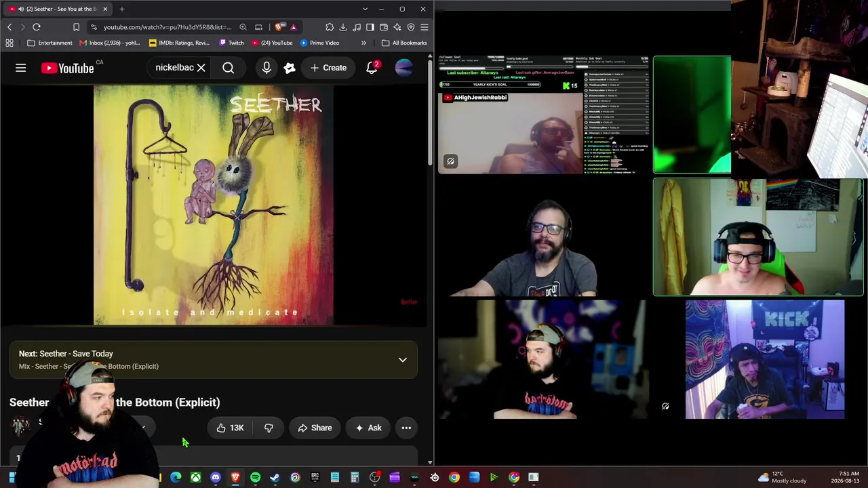Screen dimensions: 868x488
Task: Open the YouTube notifications bell
Action: 372,68
